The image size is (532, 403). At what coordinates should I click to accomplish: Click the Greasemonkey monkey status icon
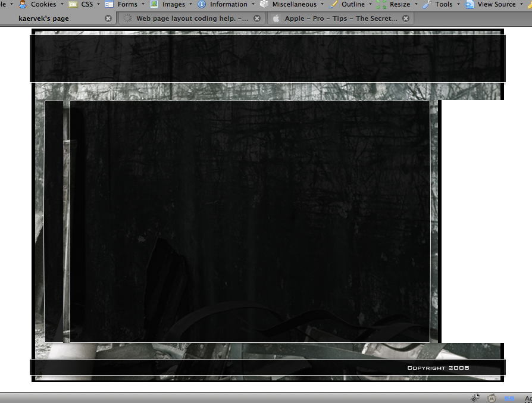pos(492,398)
